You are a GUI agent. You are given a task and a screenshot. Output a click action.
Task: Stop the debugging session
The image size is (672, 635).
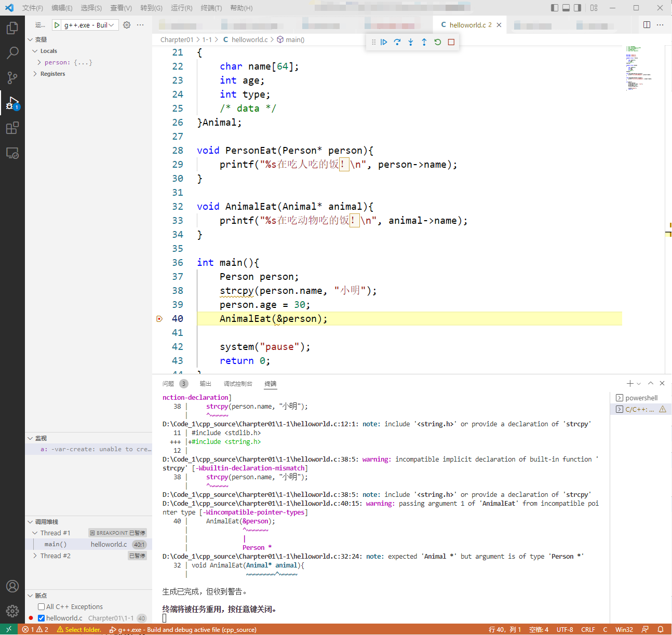[x=451, y=42]
